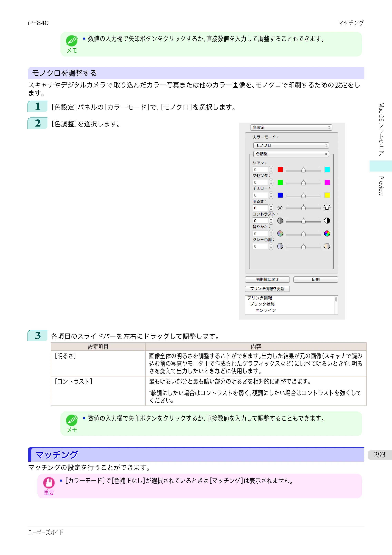
Task: Click the 鮮やかさ numeric input field
Action: (260, 233)
